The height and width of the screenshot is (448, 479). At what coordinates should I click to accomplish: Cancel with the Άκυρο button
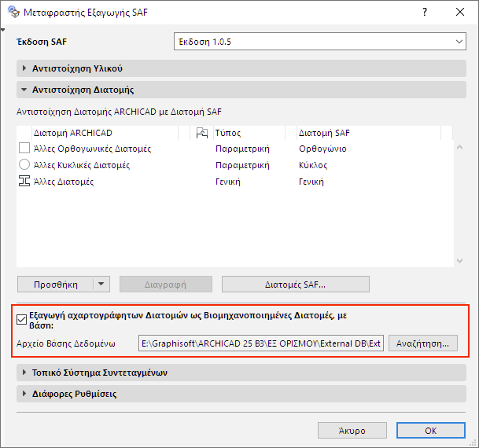tap(352, 431)
